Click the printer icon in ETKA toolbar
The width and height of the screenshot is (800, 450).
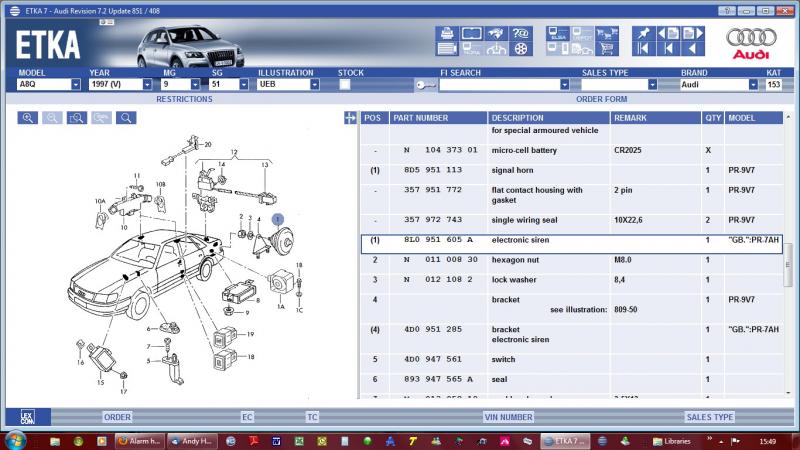tap(447, 34)
